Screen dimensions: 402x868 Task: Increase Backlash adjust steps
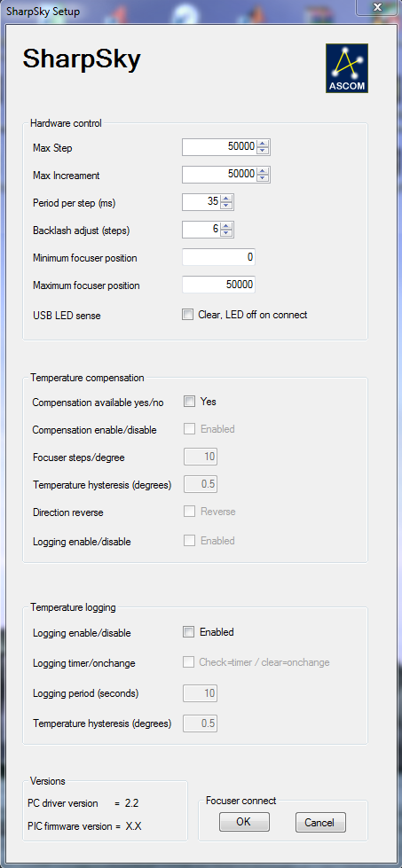[226, 226]
